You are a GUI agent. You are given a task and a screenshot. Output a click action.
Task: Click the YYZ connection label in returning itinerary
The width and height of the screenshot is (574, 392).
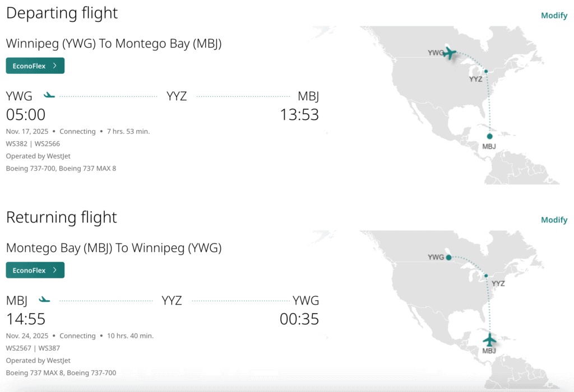click(x=172, y=301)
